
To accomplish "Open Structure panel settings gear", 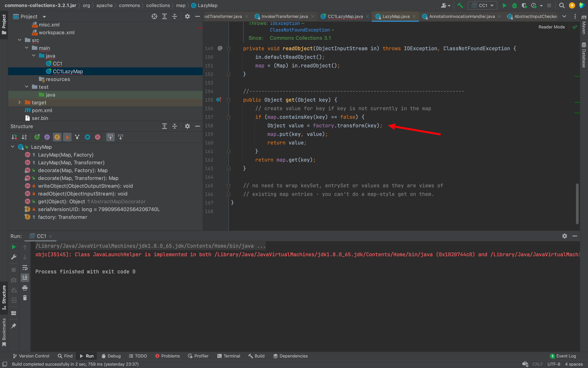I will [x=187, y=126].
